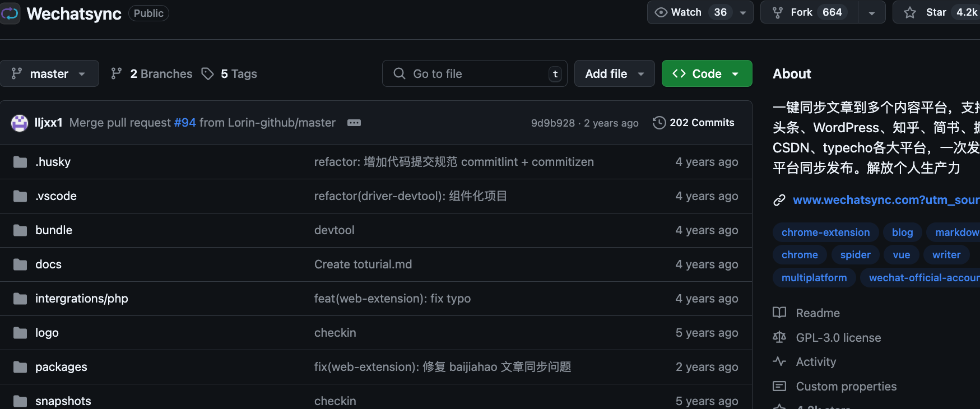Image resolution: width=980 pixels, height=409 pixels.
Task: Open www.wechatsync.com website link
Action: pyautogui.click(x=886, y=200)
